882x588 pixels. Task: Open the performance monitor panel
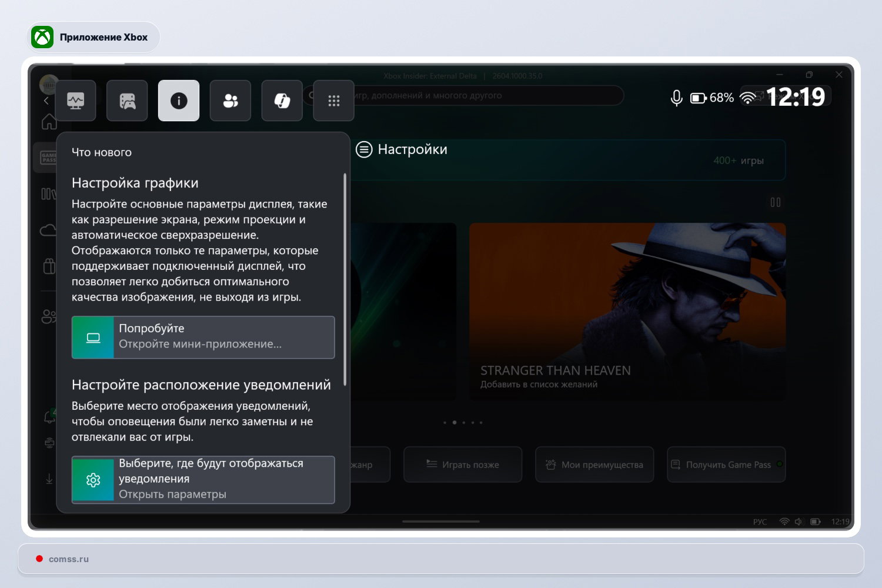75,101
